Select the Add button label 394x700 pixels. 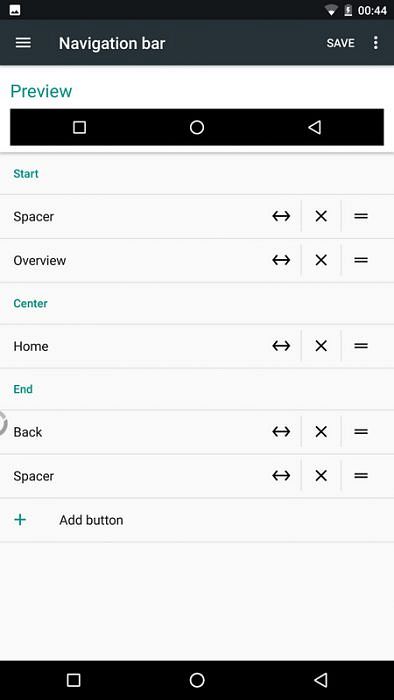click(x=91, y=520)
